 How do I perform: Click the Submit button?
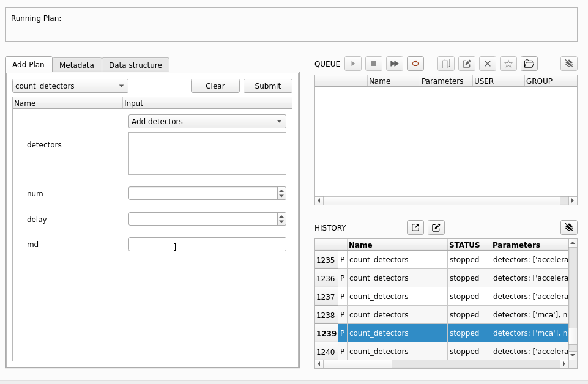[268, 86]
